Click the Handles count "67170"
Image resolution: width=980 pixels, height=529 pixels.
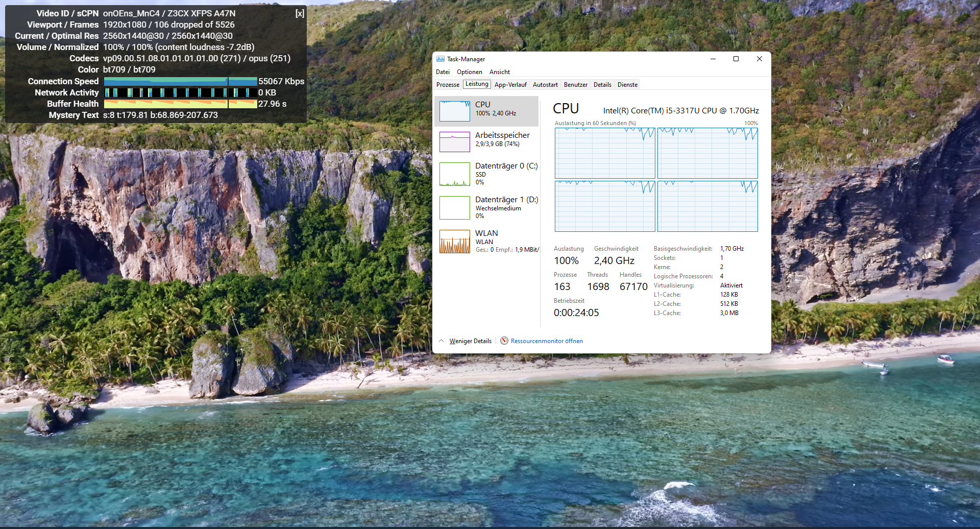(633, 286)
